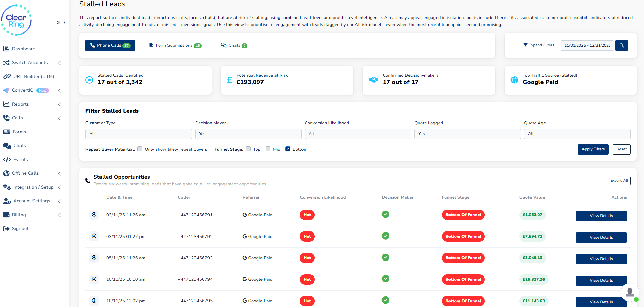Toggle the sidebar collapse switch
This screenshot has width=644, height=307.
pos(61,23)
